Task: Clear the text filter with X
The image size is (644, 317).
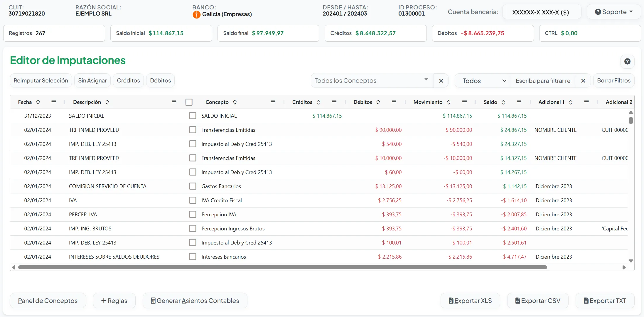Action: [583, 81]
